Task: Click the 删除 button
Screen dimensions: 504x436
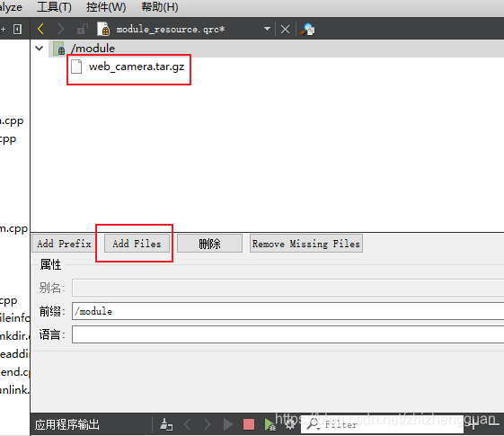Action: pos(209,244)
